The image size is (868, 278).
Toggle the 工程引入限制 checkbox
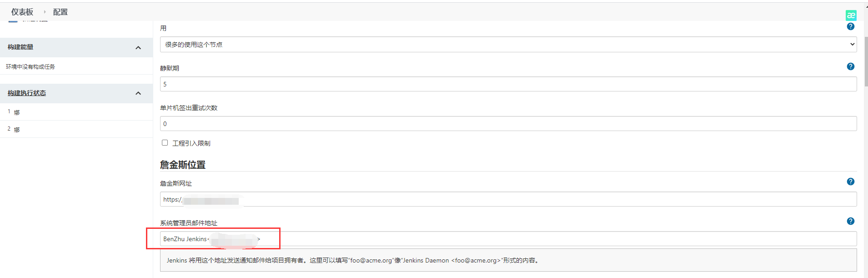[x=165, y=143]
